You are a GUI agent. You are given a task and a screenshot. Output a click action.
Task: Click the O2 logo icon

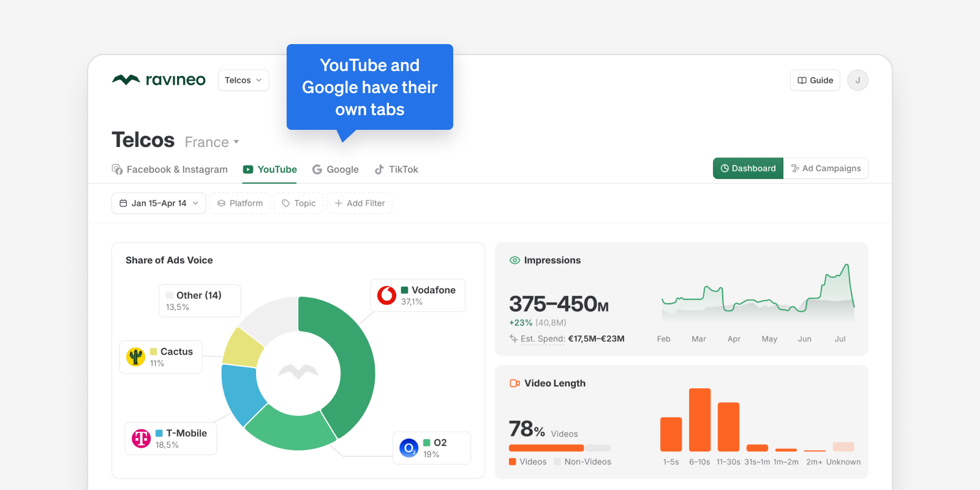pyautogui.click(x=409, y=448)
